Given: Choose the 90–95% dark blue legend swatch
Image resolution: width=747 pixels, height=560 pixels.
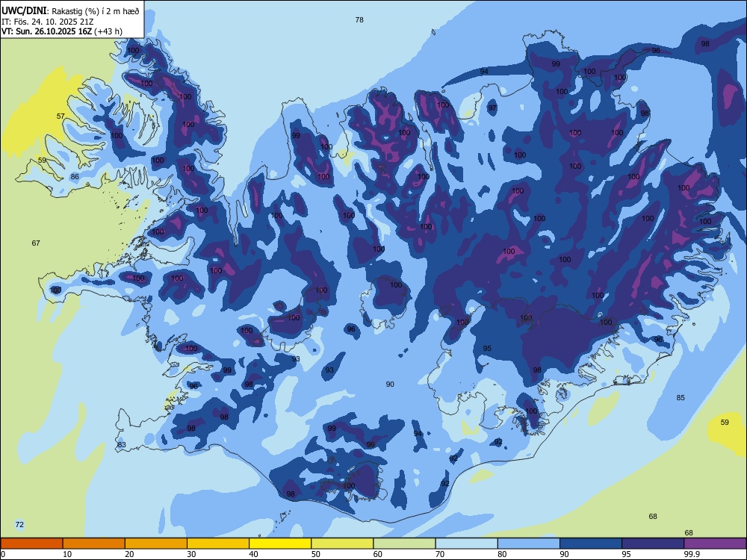Looking at the screenshot, I should [591, 544].
